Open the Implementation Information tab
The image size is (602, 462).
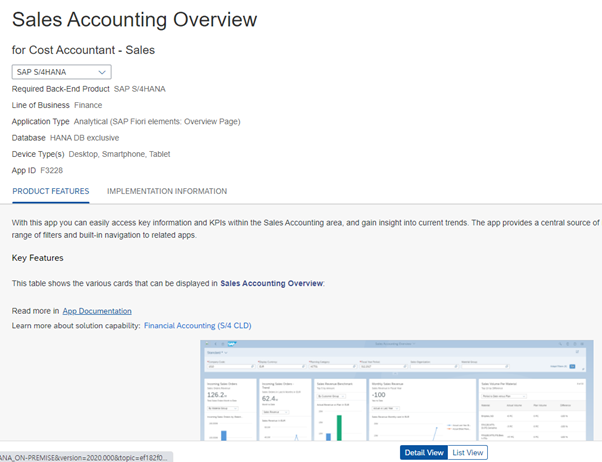tap(167, 191)
